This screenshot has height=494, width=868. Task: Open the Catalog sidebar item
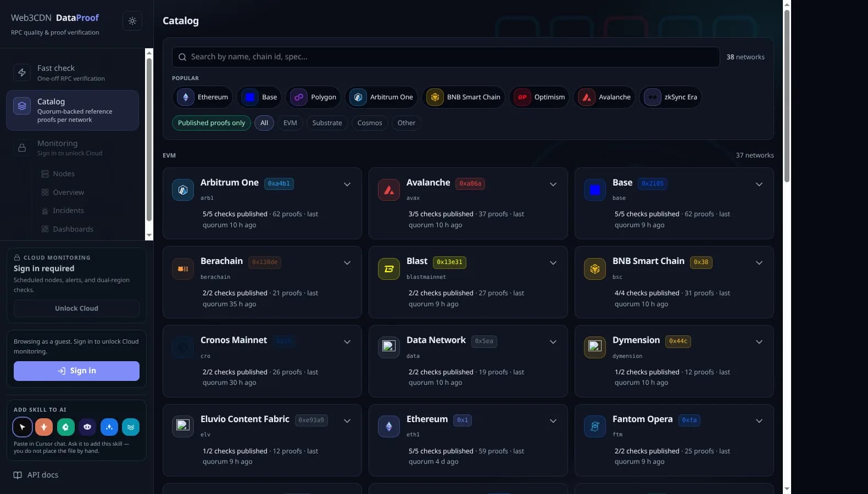tap(73, 110)
